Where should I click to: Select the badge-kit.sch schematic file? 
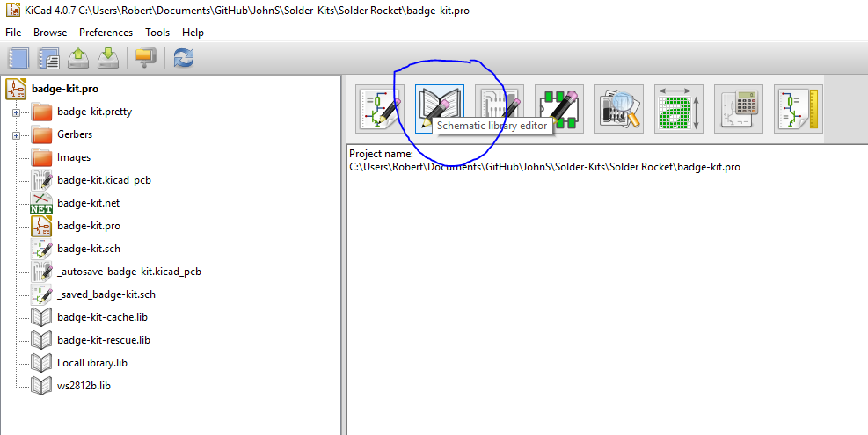coord(89,249)
